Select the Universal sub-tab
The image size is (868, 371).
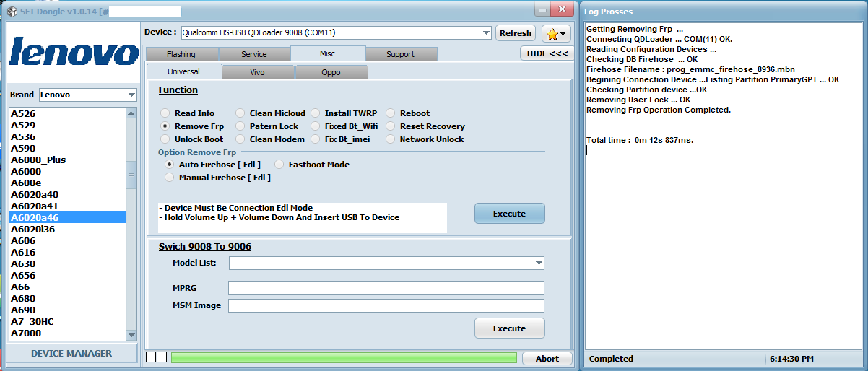[184, 71]
